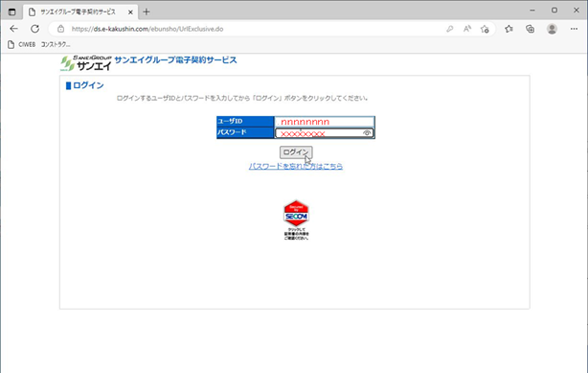Reload the page with refresh icon

click(34, 29)
